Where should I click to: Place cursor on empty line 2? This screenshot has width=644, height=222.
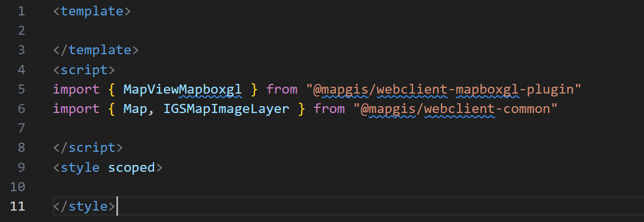pyautogui.click(x=349, y=30)
